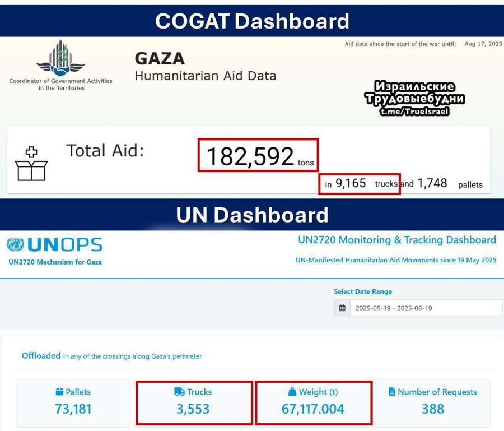Select the Weight 67,117.004 card
Screen dimensions: 504x431
pyautogui.click(x=314, y=402)
